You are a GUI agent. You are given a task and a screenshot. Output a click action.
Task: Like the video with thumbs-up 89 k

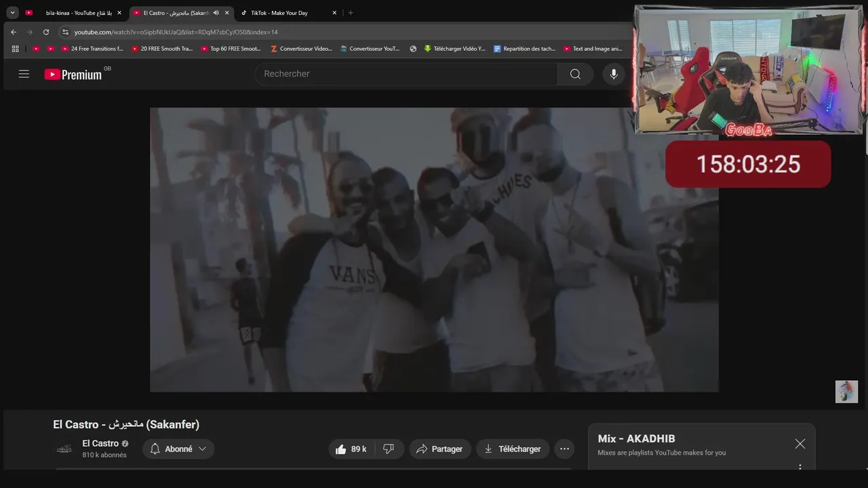(x=351, y=449)
